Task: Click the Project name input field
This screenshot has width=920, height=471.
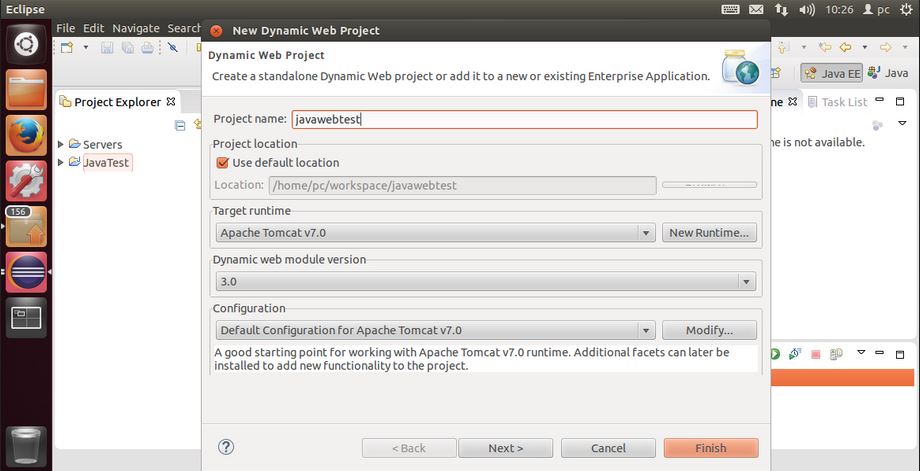Action: click(x=525, y=119)
